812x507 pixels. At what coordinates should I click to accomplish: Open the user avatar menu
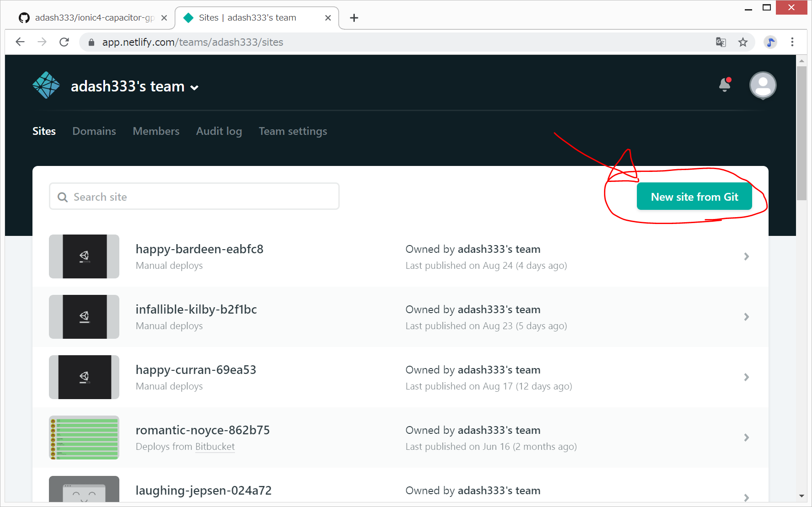(x=763, y=85)
